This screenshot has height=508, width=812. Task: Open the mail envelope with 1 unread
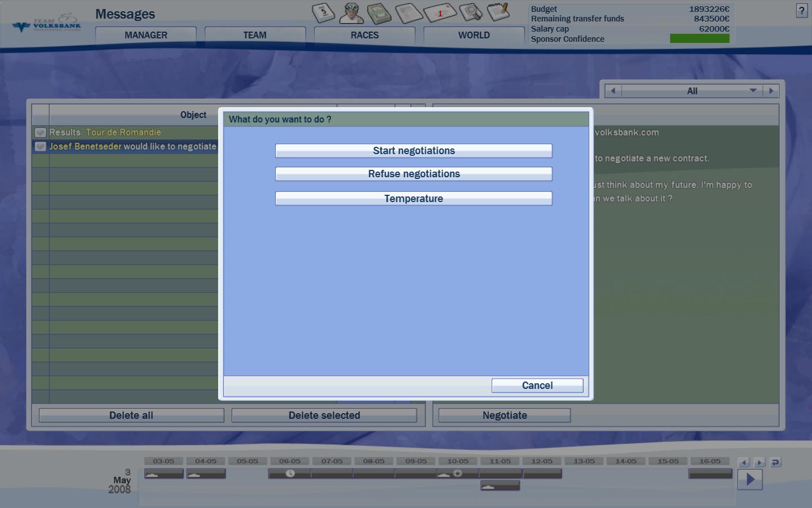(x=440, y=13)
